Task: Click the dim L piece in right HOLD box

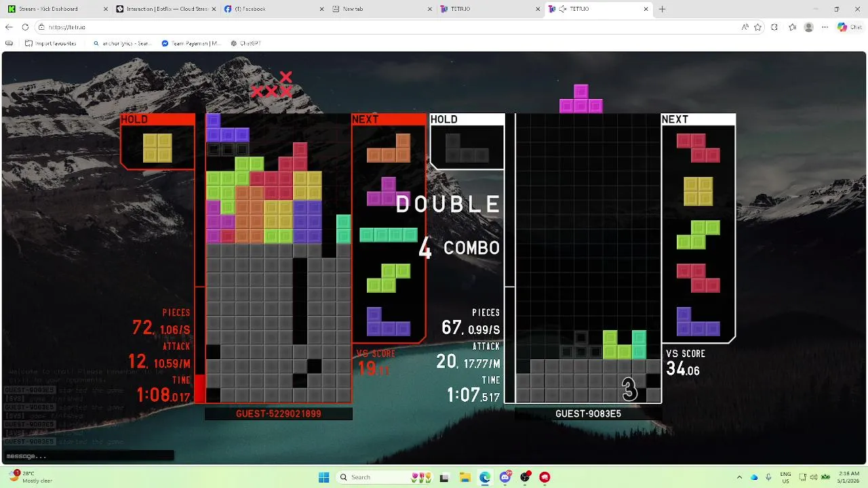Action: coord(467,148)
